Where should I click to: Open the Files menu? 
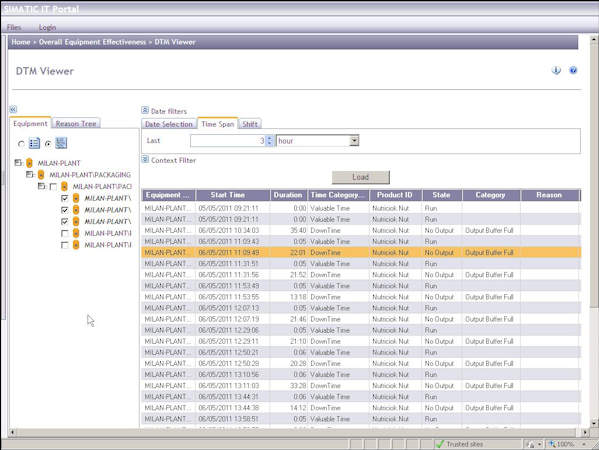pyautogui.click(x=14, y=27)
